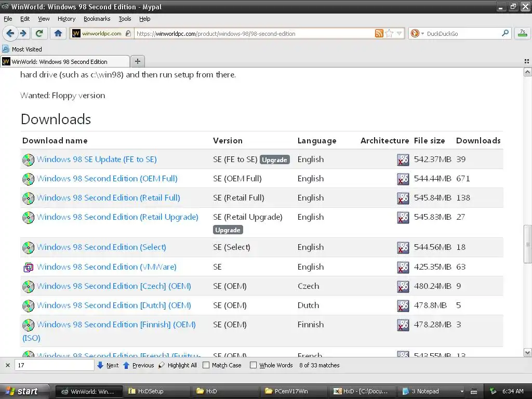This screenshot has width=532, height=399.
Task: Click the disc icon for OEM Full row
Action: coord(28,179)
